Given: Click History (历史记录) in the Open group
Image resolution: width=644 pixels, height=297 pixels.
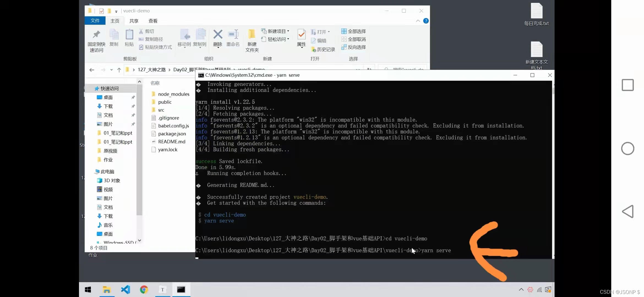Looking at the screenshot, I should (x=323, y=50).
